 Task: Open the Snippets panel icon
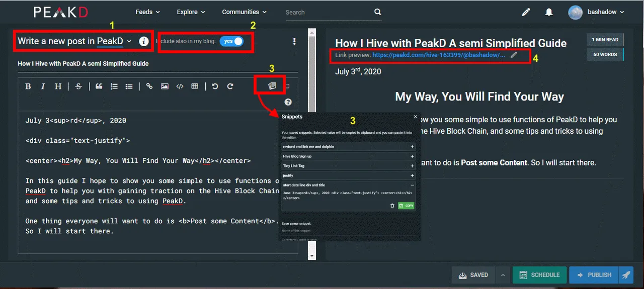272,86
